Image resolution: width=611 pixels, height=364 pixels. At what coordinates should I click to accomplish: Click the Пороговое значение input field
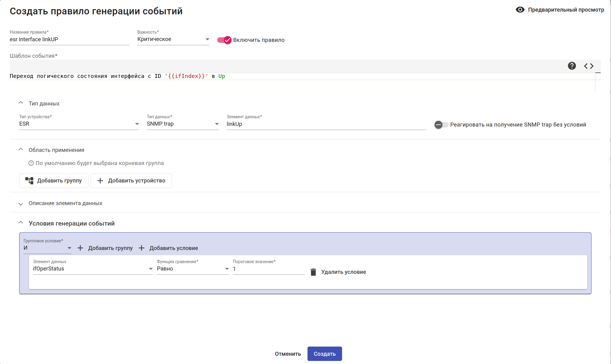[x=268, y=269]
